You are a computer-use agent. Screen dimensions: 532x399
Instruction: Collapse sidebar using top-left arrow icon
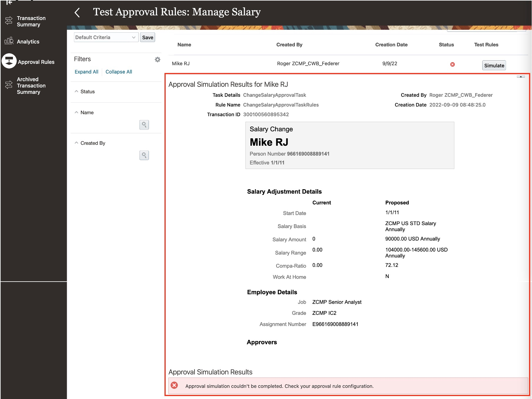coord(9,2)
